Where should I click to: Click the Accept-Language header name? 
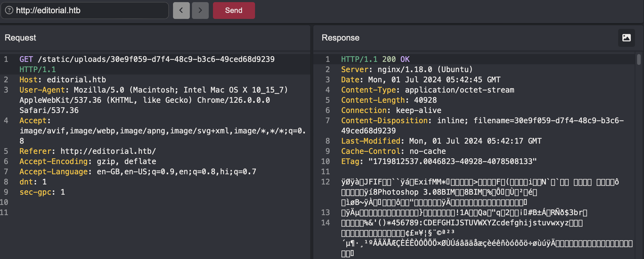pos(53,172)
